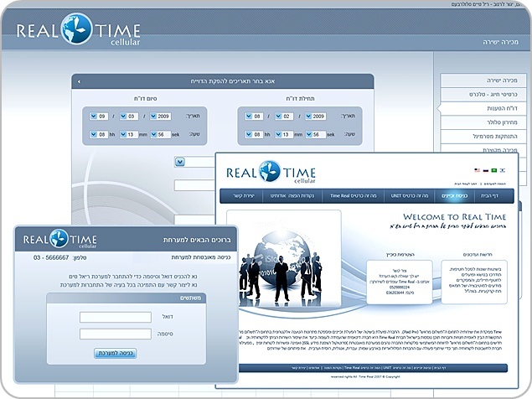Open homepage nav tab 'דף הבית'
The height and width of the screenshot is (399, 532).
click(489, 196)
